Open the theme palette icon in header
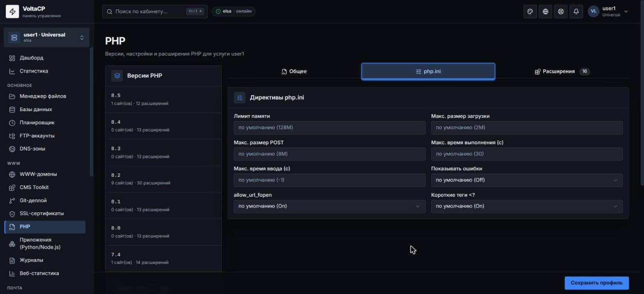 click(530, 11)
